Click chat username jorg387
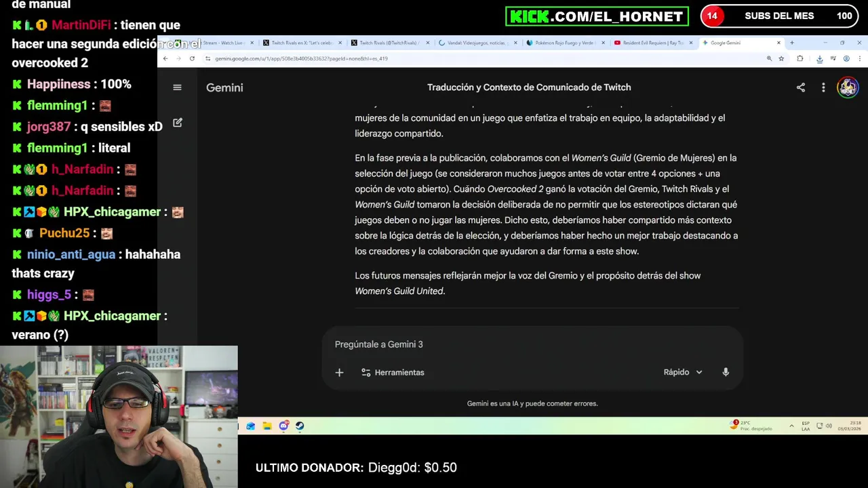 pyautogui.click(x=49, y=127)
